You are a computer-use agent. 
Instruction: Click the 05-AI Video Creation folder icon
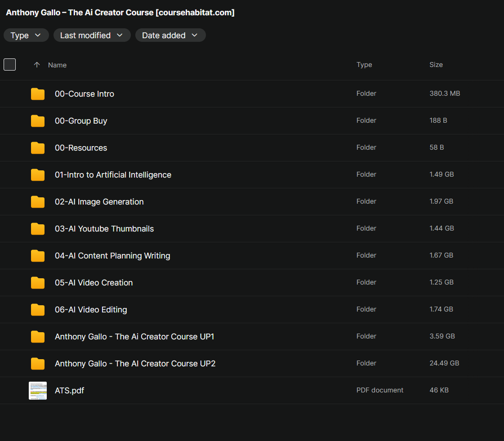pos(38,283)
